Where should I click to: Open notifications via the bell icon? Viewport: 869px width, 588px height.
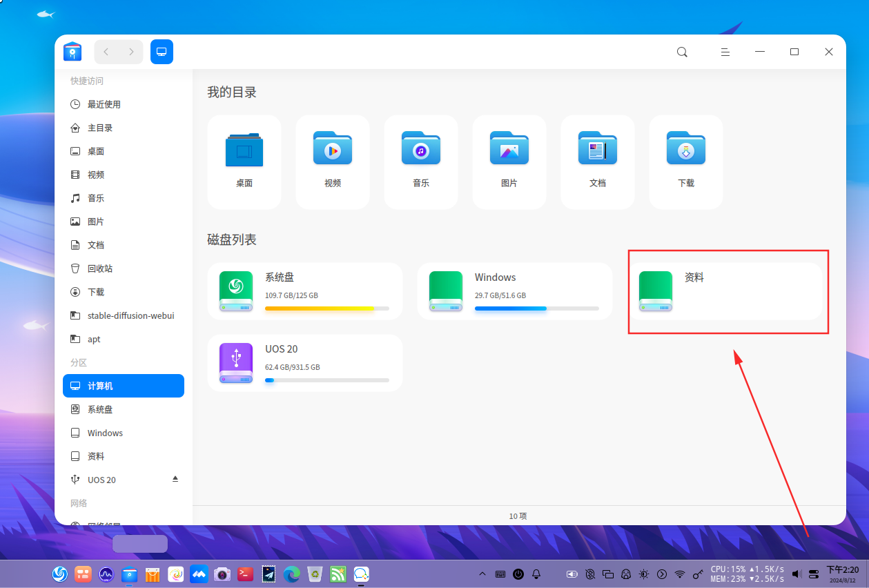tap(536, 574)
